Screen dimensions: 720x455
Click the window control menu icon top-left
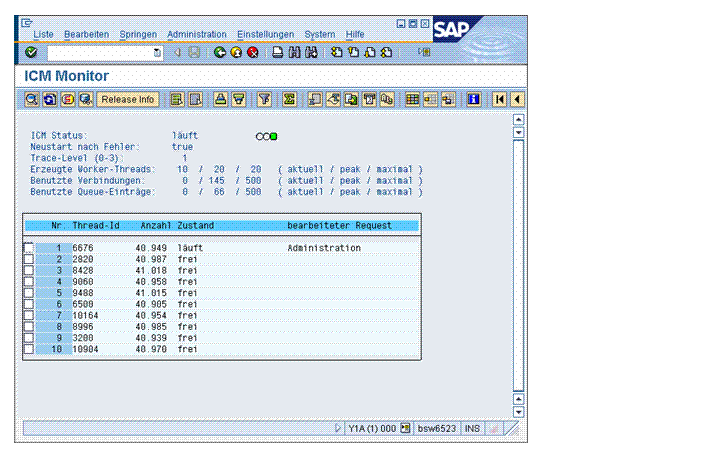[27, 22]
